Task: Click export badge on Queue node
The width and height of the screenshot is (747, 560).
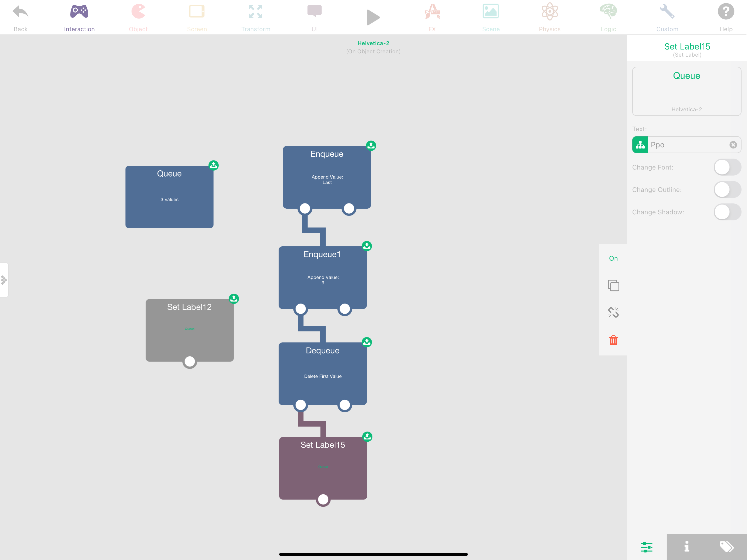Action: (214, 165)
